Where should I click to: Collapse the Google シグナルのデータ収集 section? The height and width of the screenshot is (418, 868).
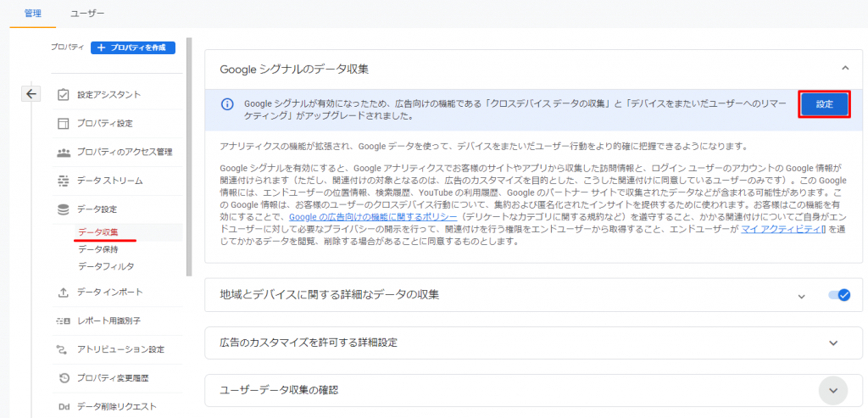pos(845,68)
